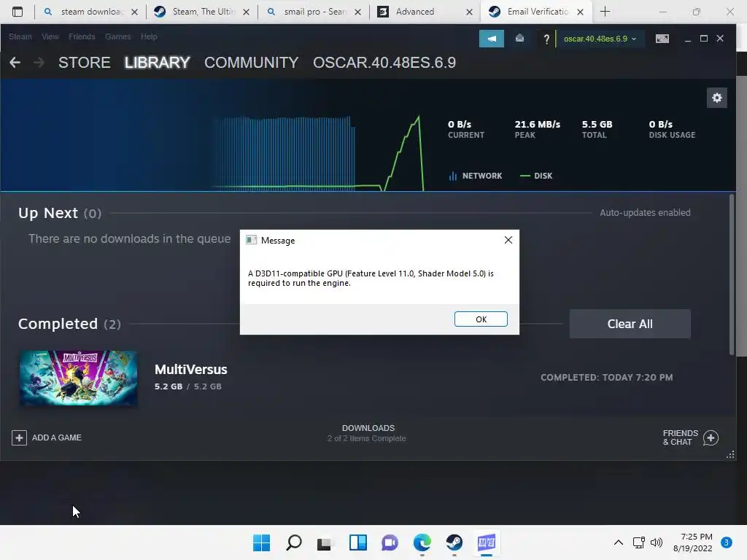Click OK in the Message dialog
The image size is (747, 560).
coord(481,319)
